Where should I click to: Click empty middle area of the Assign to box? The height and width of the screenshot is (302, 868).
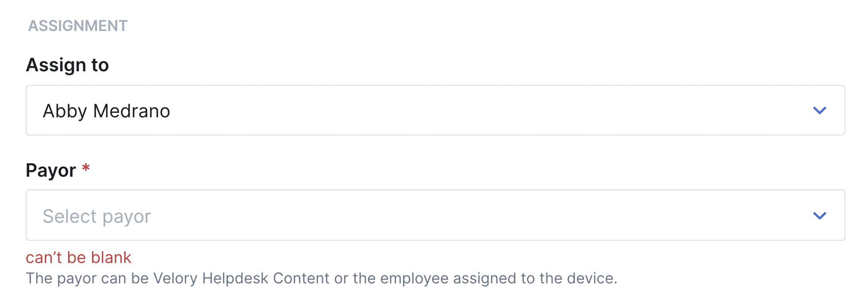tap(442, 110)
